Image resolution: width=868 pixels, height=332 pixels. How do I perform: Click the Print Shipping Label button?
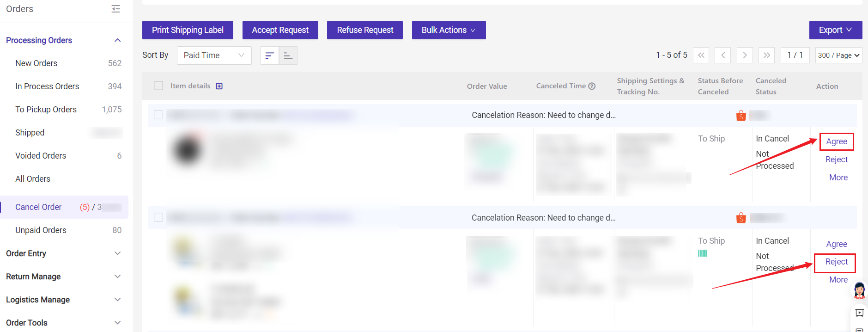(188, 30)
